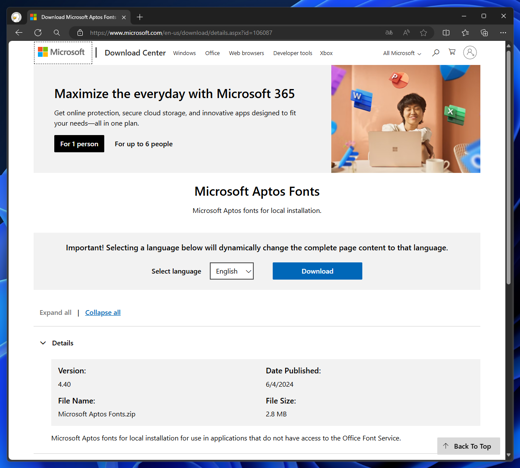Open the Download Center link
The width and height of the screenshot is (520, 468).
point(135,53)
